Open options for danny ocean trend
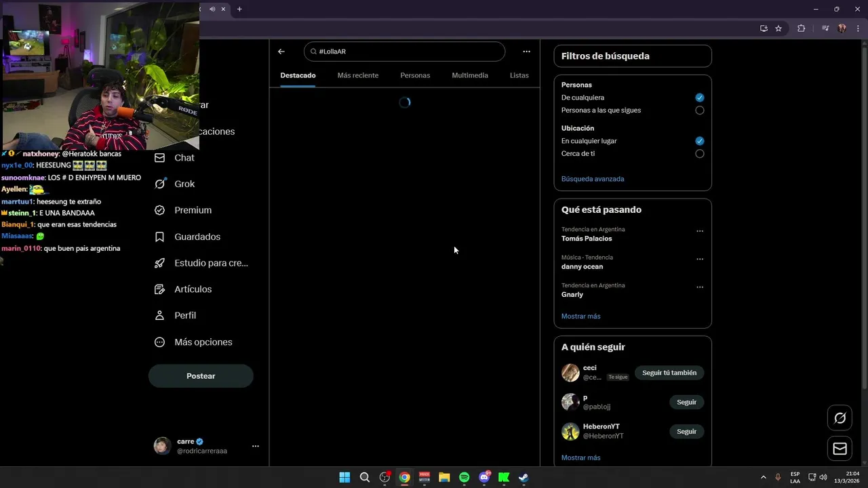This screenshot has height=488, width=868. (700, 259)
